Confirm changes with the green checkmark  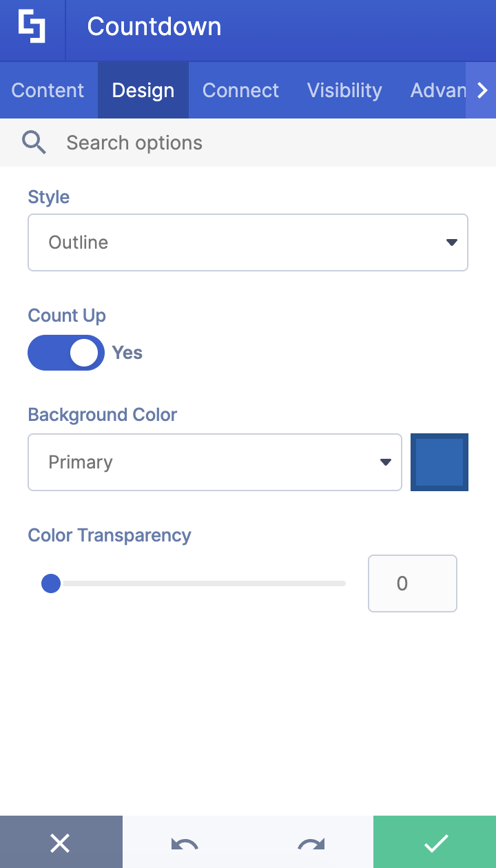(434, 842)
